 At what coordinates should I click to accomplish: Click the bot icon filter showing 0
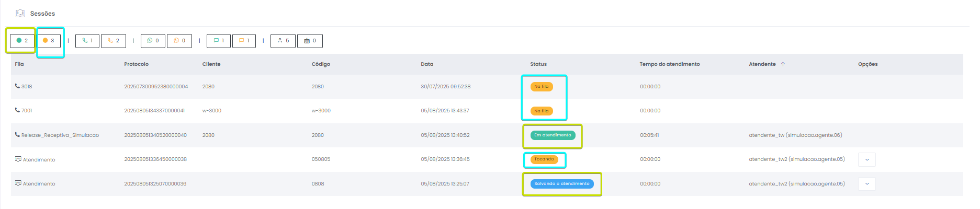pyautogui.click(x=310, y=41)
